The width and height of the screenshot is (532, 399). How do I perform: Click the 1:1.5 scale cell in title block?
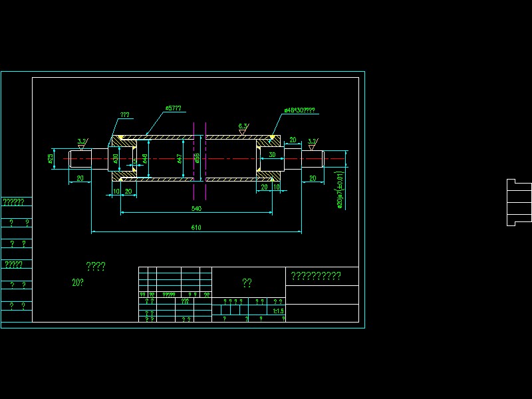pyautogui.click(x=277, y=311)
